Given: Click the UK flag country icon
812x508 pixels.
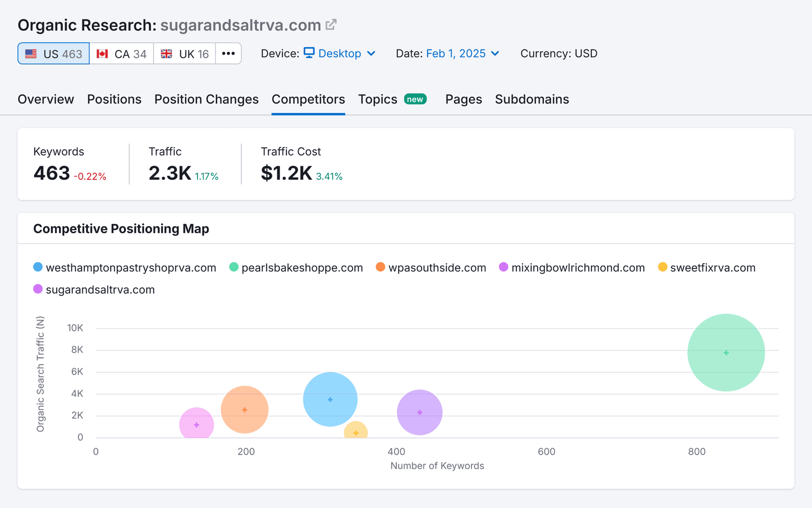Looking at the screenshot, I should (167, 53).
